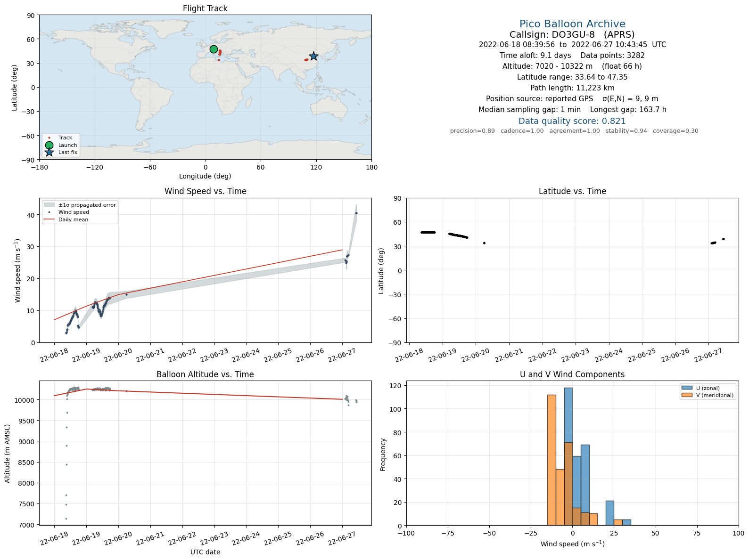Click the blue U bar between 20 and 25
The image size is (749, 560).
pyautogui.click(x=610, y=513)
